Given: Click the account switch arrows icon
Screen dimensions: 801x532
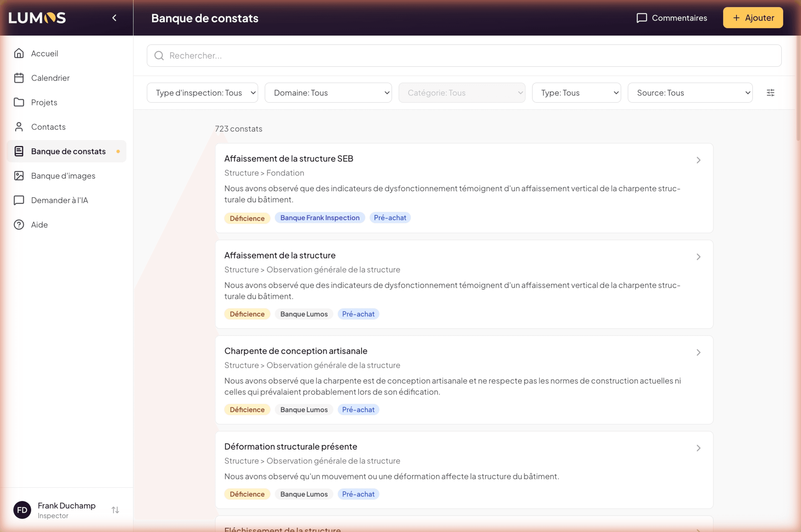Looking at the screenshot, I should pyautogui.click(x=115, y=509).
